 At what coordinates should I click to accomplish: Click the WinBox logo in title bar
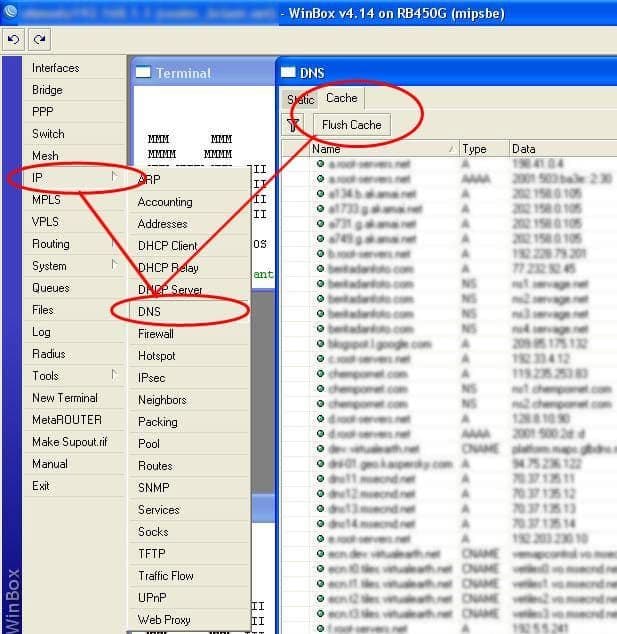[x=11, y=12]
